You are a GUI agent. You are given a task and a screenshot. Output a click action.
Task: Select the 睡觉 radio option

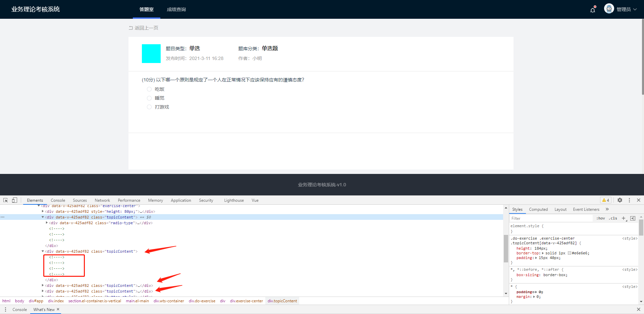pyautogui.click(x=149, y=98)
